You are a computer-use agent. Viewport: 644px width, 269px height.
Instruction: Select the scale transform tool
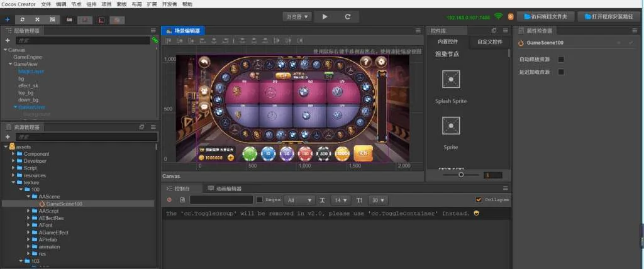click(37, 19)
